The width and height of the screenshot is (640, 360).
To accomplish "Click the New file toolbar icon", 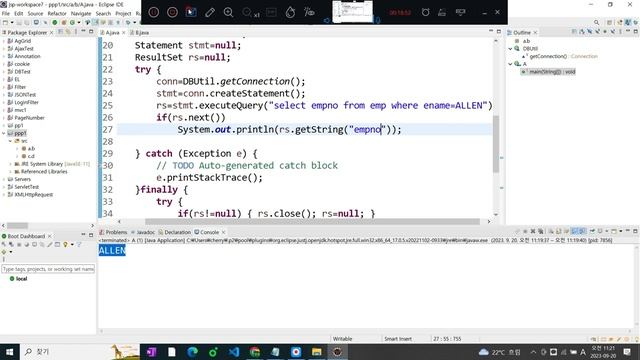I will [x=5, y=22].
